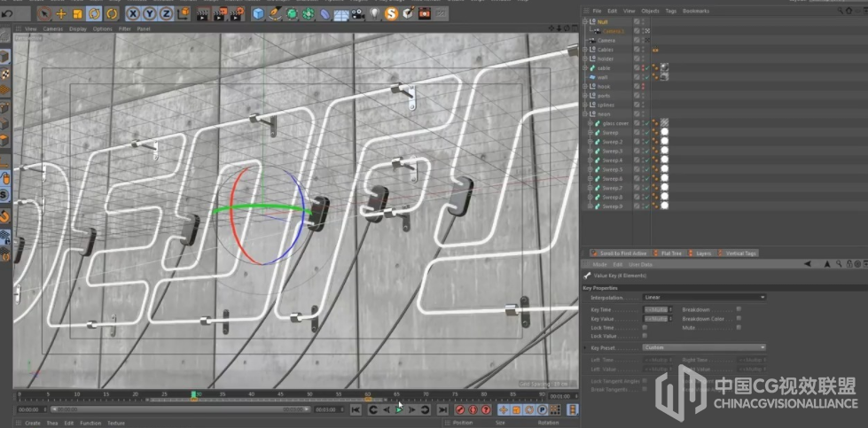Image resolution: width=868 pixels, height=428 pixels.
Task: Collapse the neon null group
Action: (x=585, y=114)
